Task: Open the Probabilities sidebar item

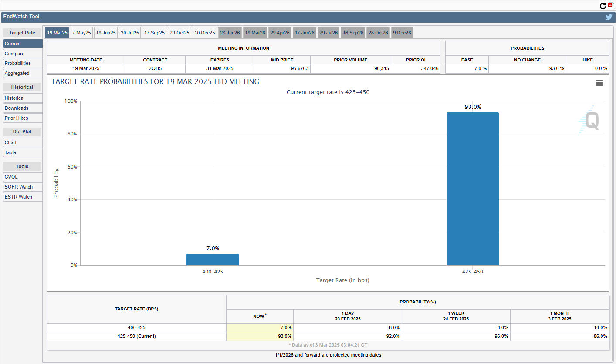Action: click(x=23, y=63)
